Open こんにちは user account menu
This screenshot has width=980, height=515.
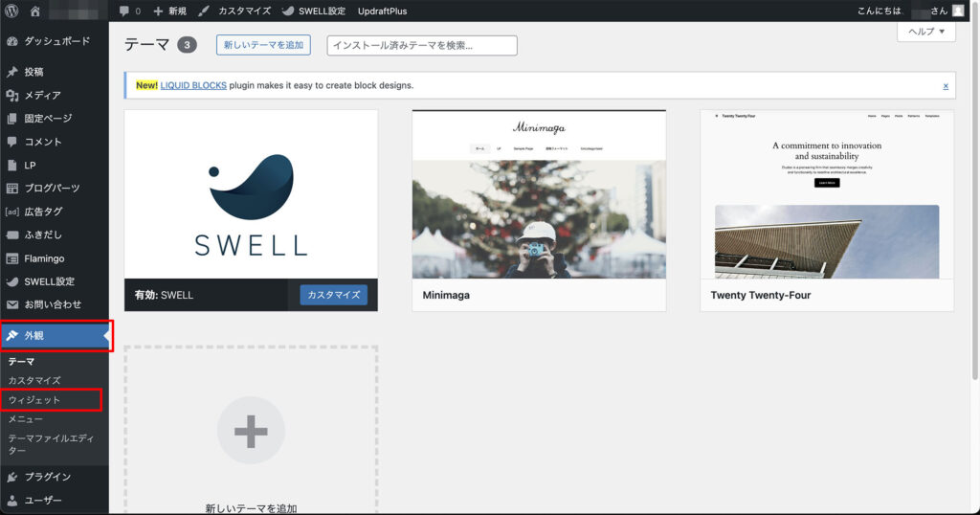tap(910, 11)
